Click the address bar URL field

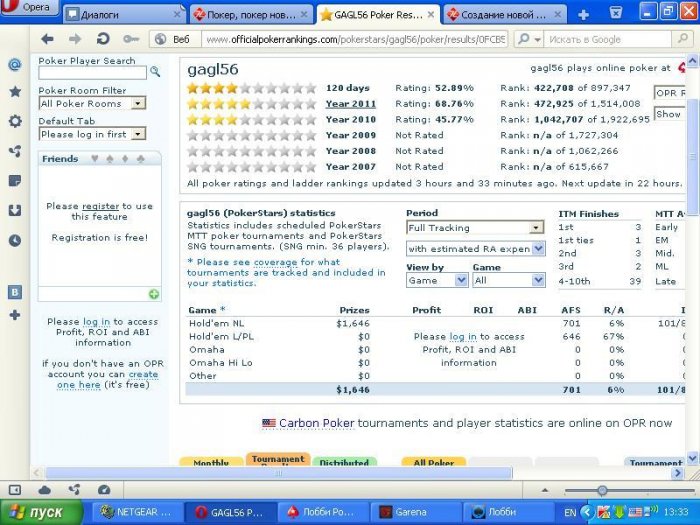click(354, 39)
